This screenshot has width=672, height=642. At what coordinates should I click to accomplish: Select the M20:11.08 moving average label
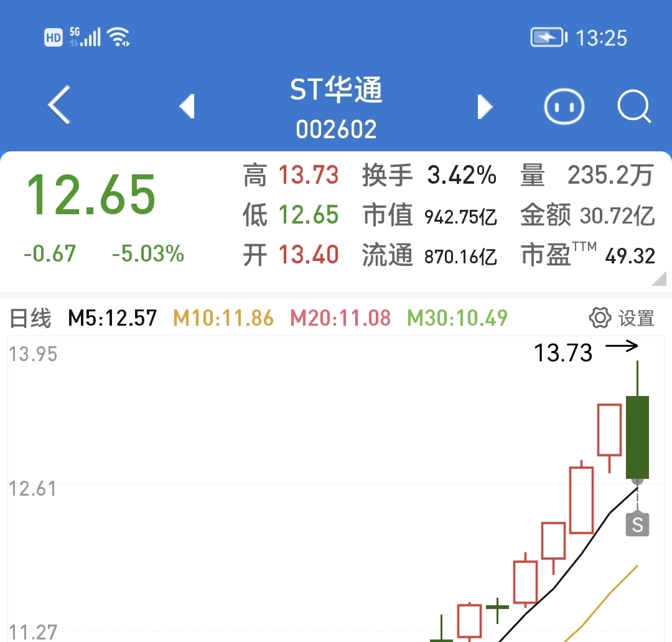pyautogui.click(x=340, y=318)
